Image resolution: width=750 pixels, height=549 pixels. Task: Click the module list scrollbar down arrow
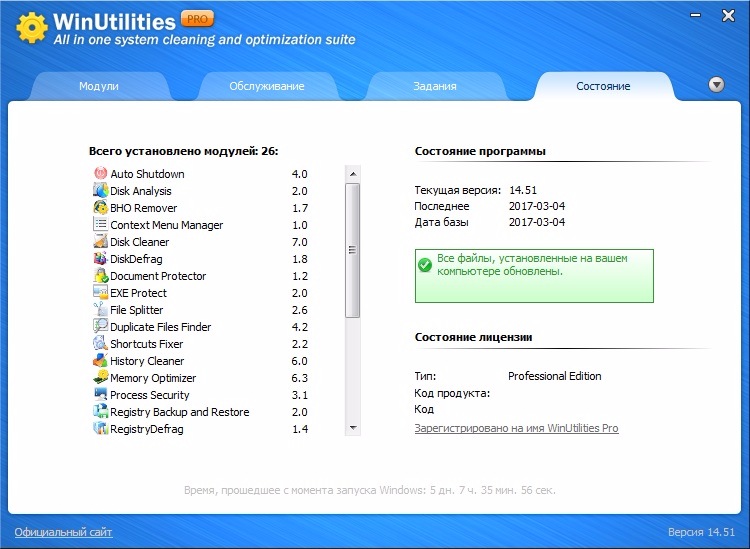coord(353,428)
